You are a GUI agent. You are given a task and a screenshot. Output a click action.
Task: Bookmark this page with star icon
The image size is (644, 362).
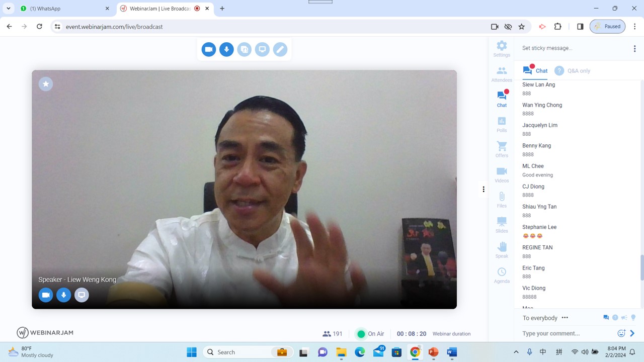522,27
